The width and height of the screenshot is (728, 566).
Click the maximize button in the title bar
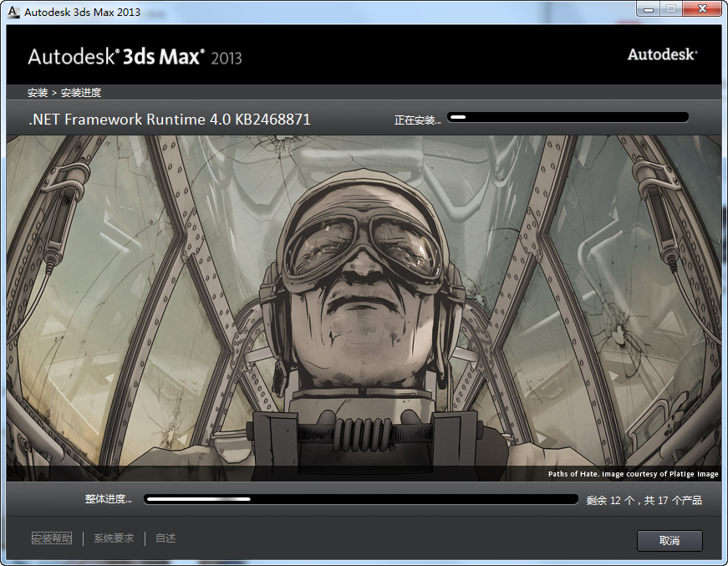(x=671, y=9)
